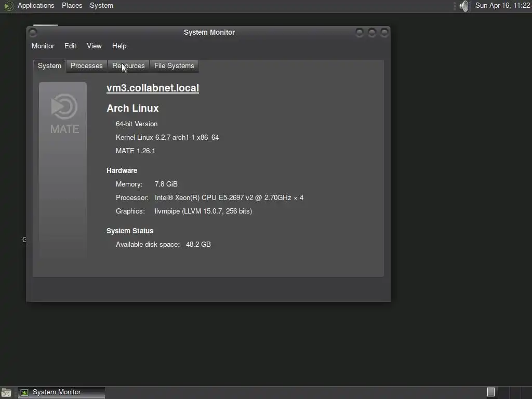Click the Intel Xeon processor value
The height and width of the screenshot is (399, 532).
229,198
